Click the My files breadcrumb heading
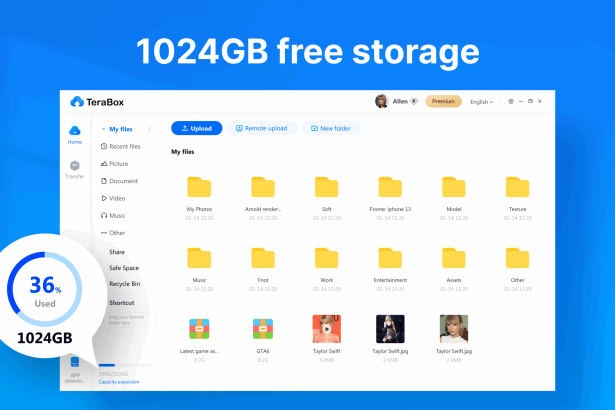The width and height of the screenshot is (615, 410). 183,152
